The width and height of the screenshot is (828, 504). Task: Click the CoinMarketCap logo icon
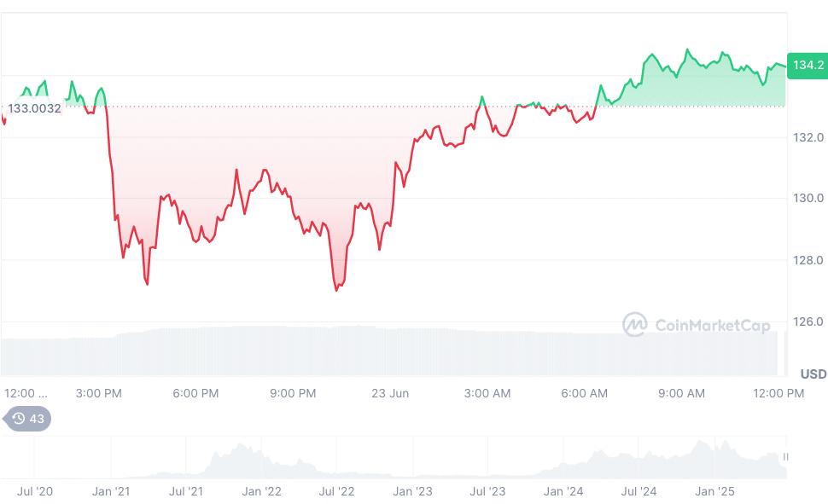634,324
